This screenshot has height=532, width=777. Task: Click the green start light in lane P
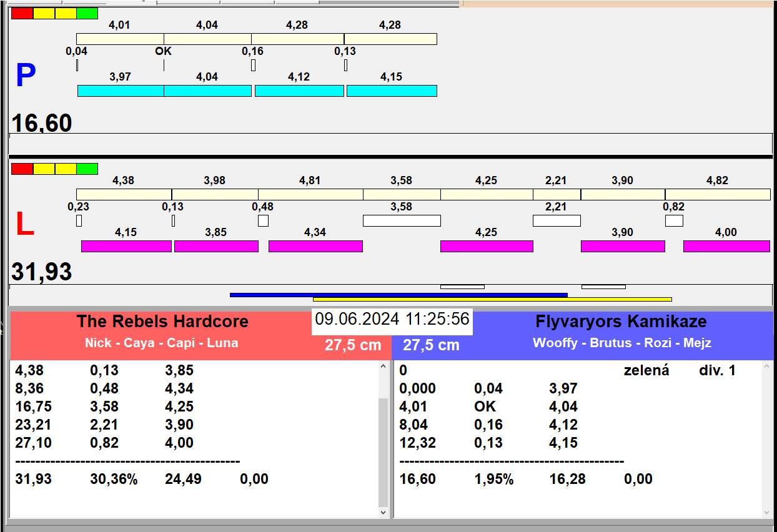tap(87, 13)
